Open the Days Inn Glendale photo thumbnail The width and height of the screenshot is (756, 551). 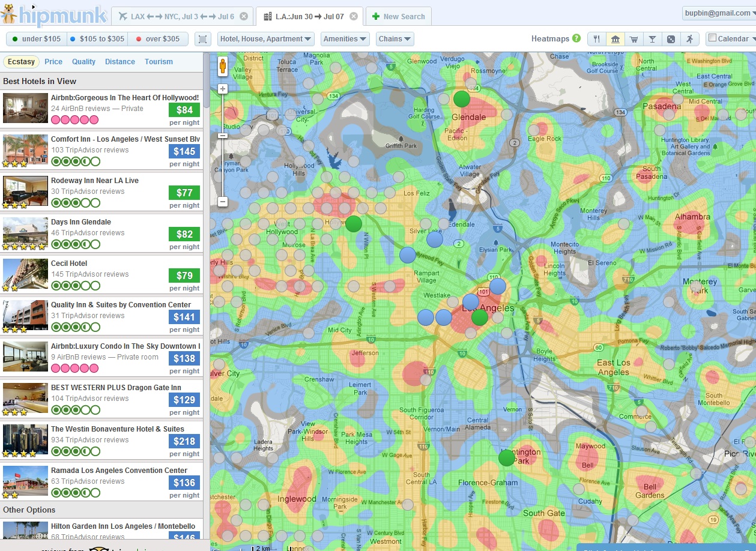pyautogui.click(x=25, y=232)
